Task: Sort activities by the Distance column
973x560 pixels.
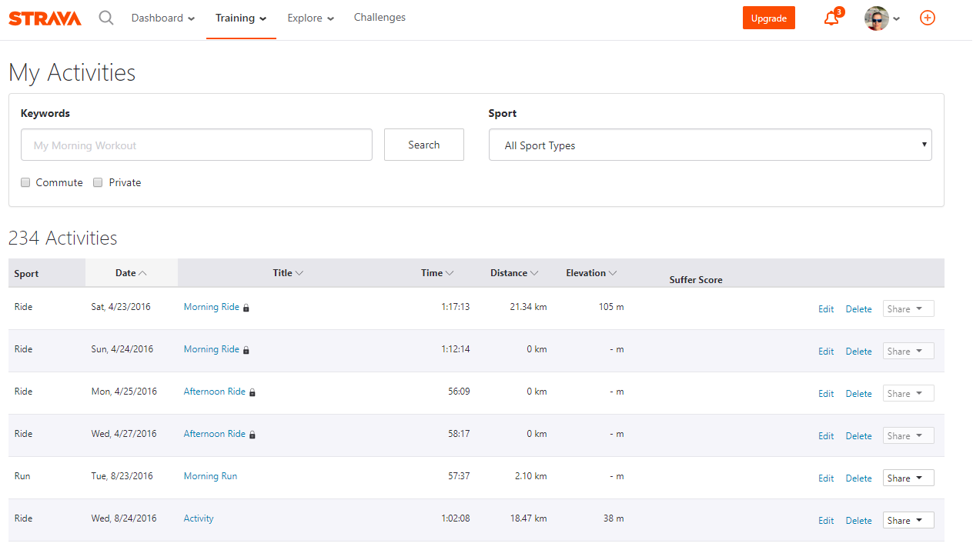Action: 513,272
